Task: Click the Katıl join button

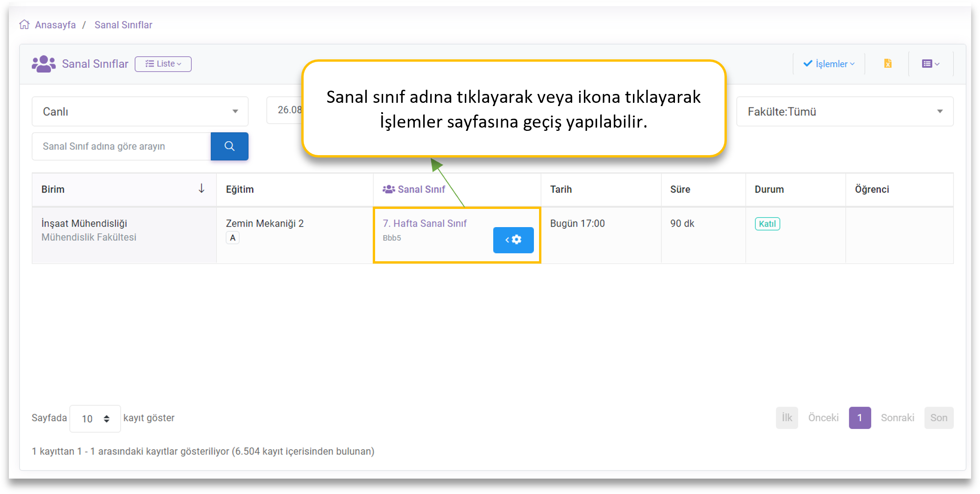Action: click(767, 224)
